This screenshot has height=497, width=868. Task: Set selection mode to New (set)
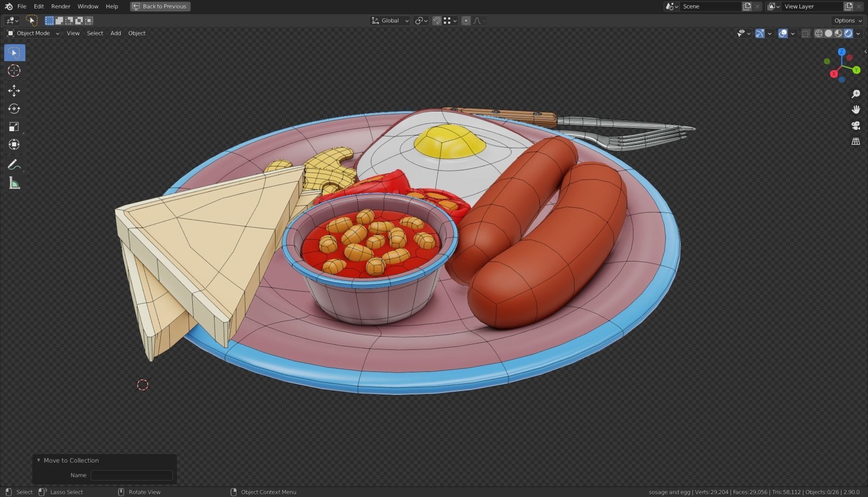coord(49,21)
